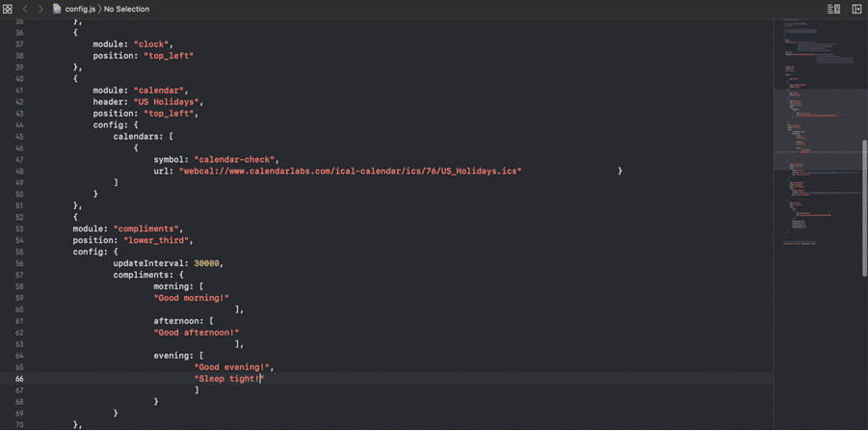The width and height of the screenshot is (868, 431).
Task: Click the updateInterval value 30000
Action: (x=207, y=263)
